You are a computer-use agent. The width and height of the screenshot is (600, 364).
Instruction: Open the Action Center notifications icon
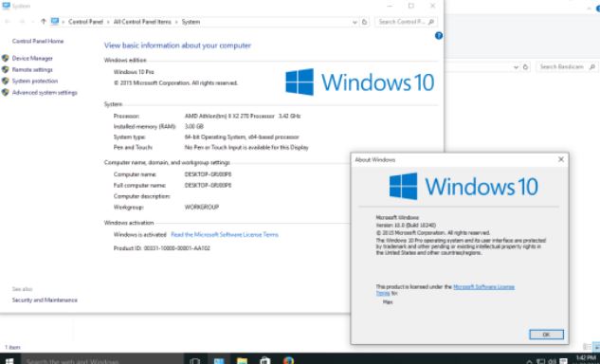coord(563,361)
